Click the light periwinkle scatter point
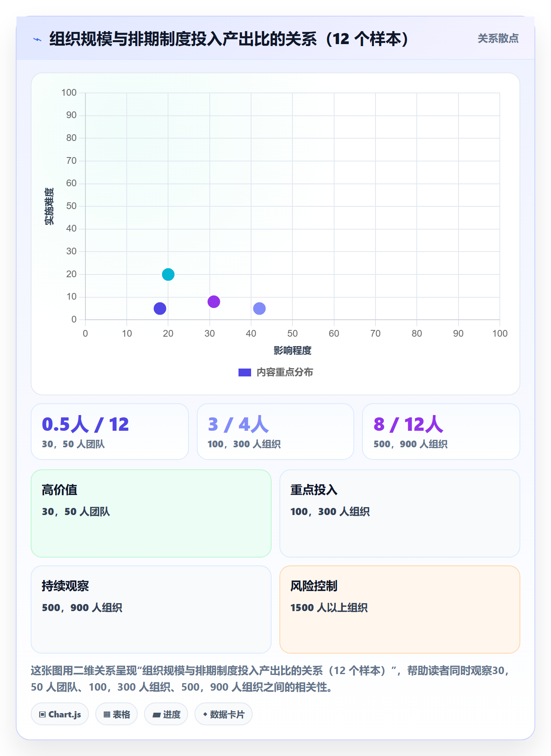Image resolution: width=551 pixels, height=756 pixels. click(259, 308)
